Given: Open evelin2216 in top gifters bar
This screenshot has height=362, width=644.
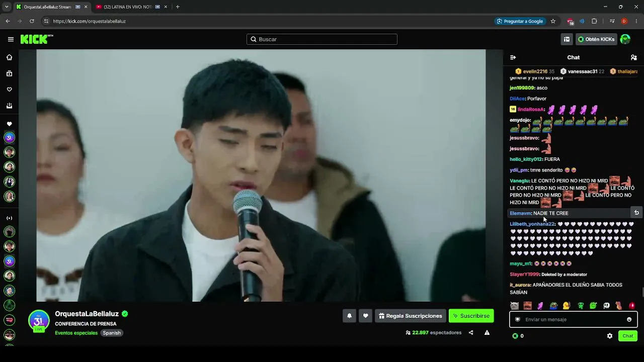Looking at the screenshot, I should coord(534,71).
